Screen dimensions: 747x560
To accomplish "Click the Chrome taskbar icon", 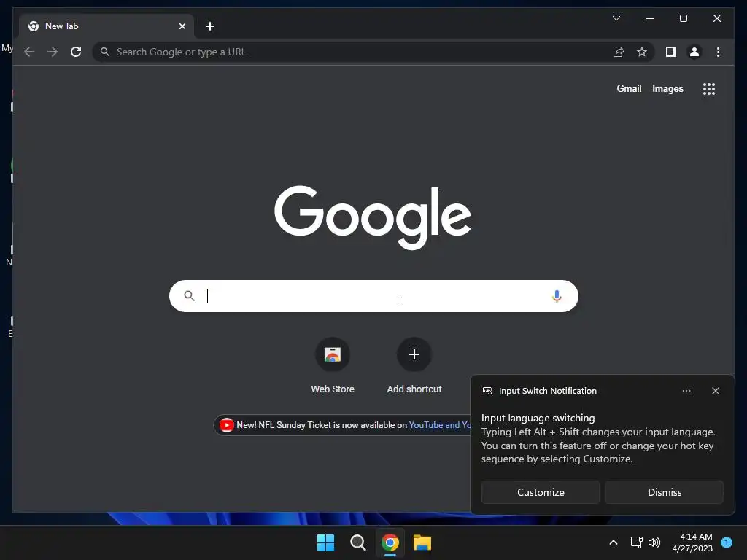I will click(x=390, y=542).
